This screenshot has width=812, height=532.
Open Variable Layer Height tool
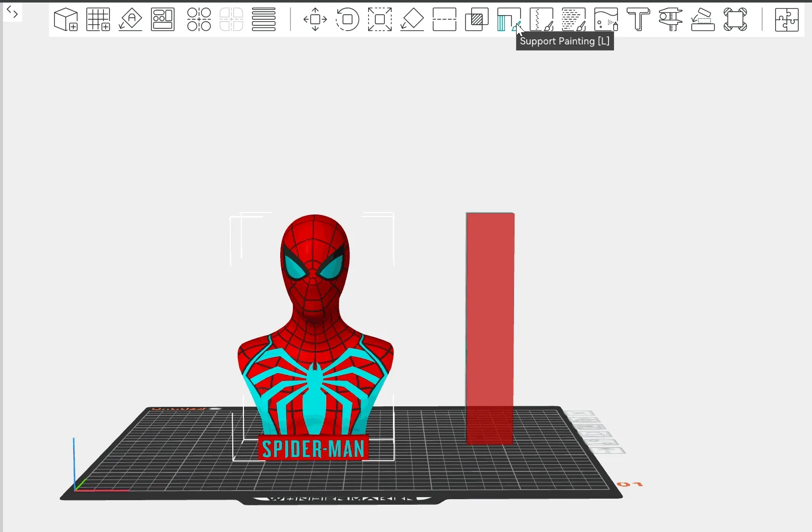(x=264, y=20)
